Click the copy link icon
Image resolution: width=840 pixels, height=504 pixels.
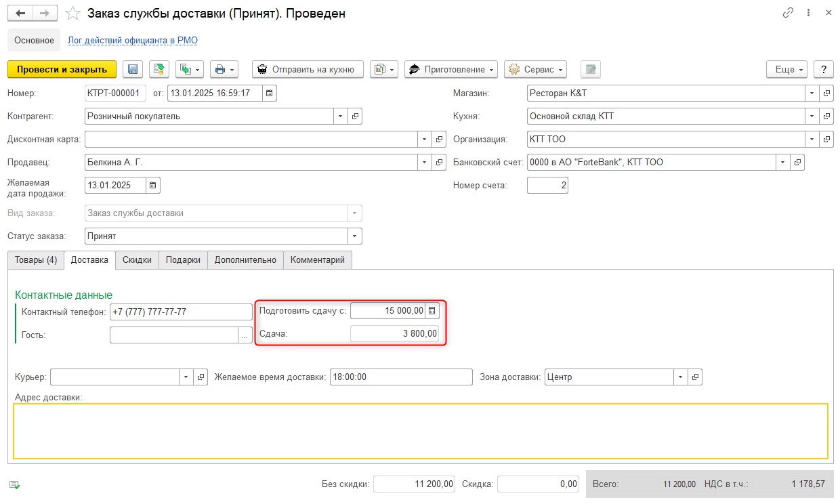click(788, 13)
